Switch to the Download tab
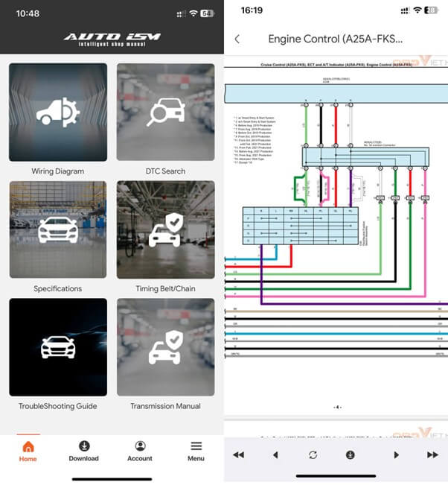448x485 pixels. point(84,451)
